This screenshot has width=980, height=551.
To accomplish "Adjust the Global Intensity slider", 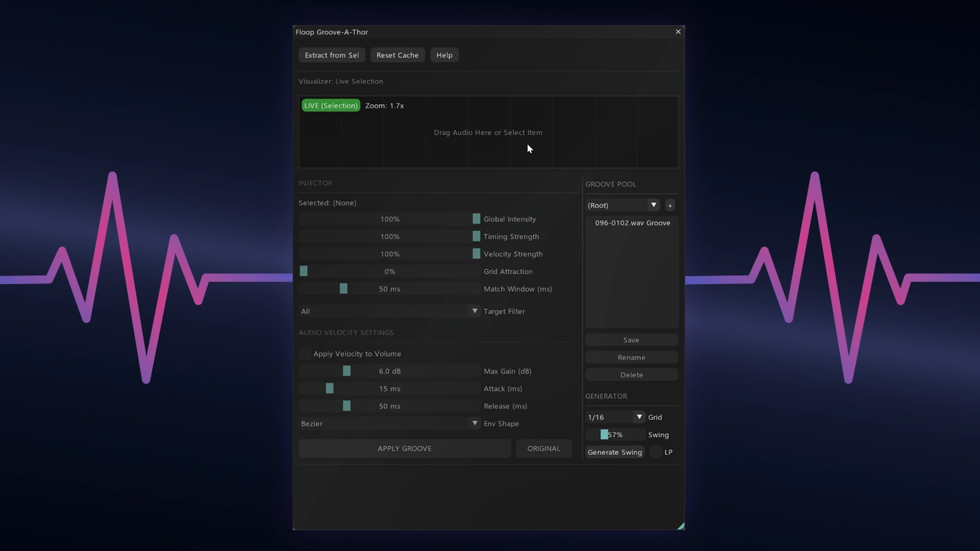I will point(390,219).
